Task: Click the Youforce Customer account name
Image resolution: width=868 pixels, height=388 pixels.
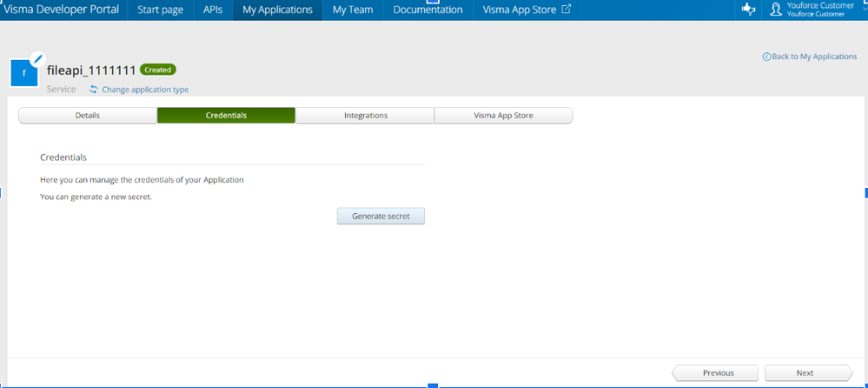Action: 820,5
